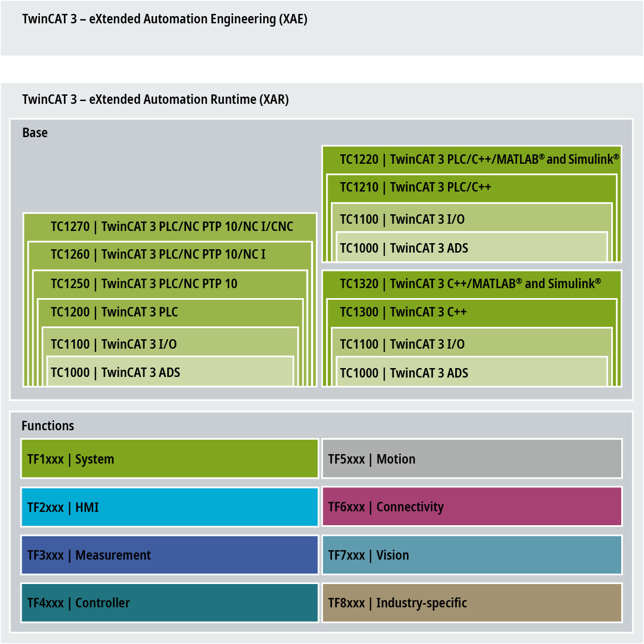Click the green TF1xxx System function tile

pyautogui.click(x=169, y=459)
